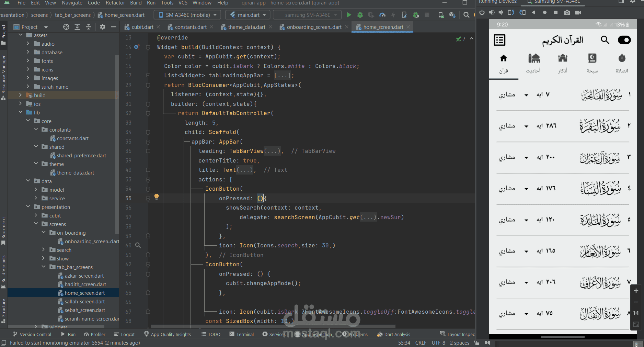Image resolution: width=644 pixels, height=347 pixels.
Task: Switch to the theme_data.dart editor tab
Action: tap(246, 27)
